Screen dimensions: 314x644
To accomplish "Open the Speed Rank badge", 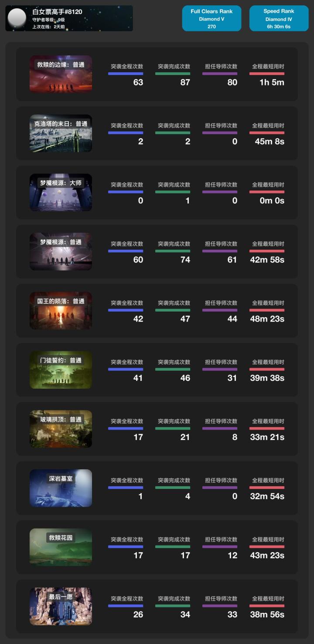I will pyautogui.click(x=279, y=18).
